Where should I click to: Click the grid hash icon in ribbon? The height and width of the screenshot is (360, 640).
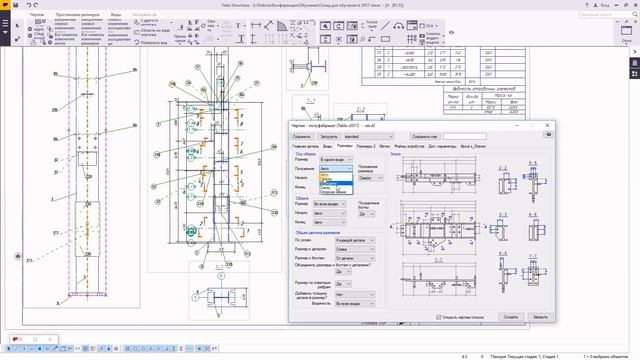[x=411, y=39]
